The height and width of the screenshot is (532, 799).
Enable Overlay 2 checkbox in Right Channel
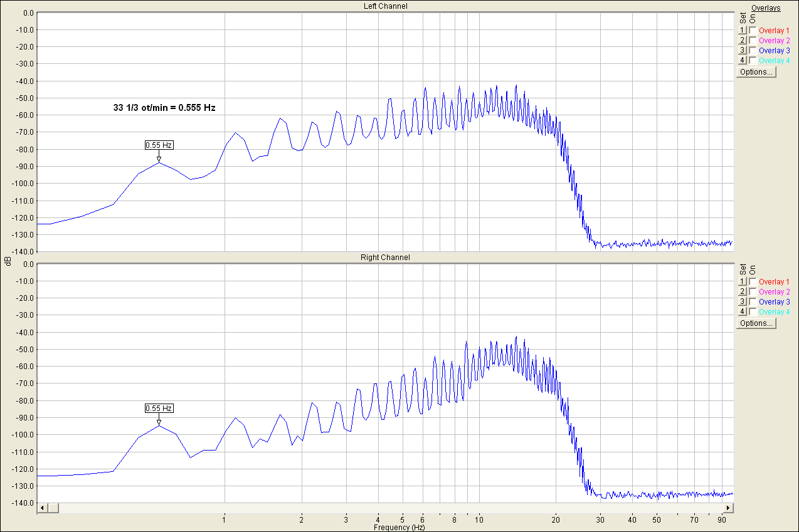coord(753,291)
